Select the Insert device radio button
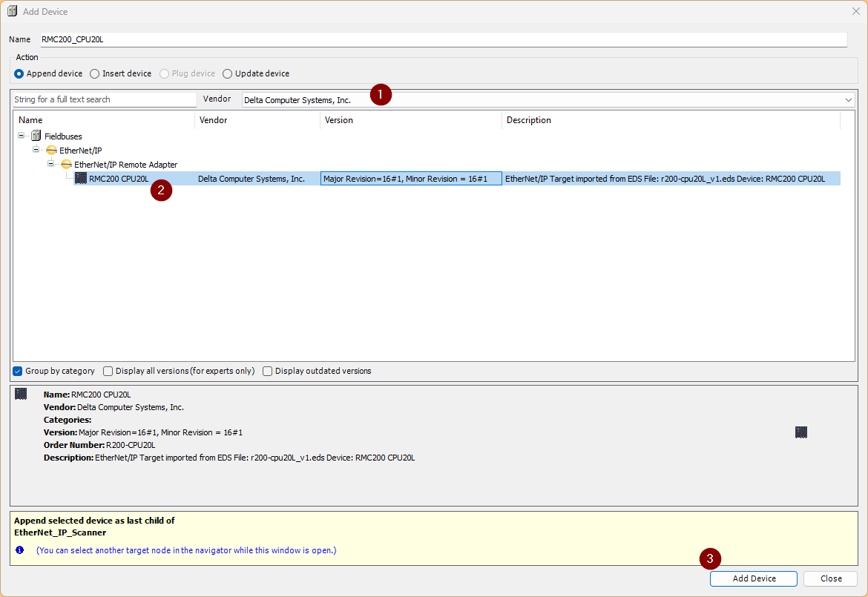Viewport: 868px width, 597px height. pos(95,74)
